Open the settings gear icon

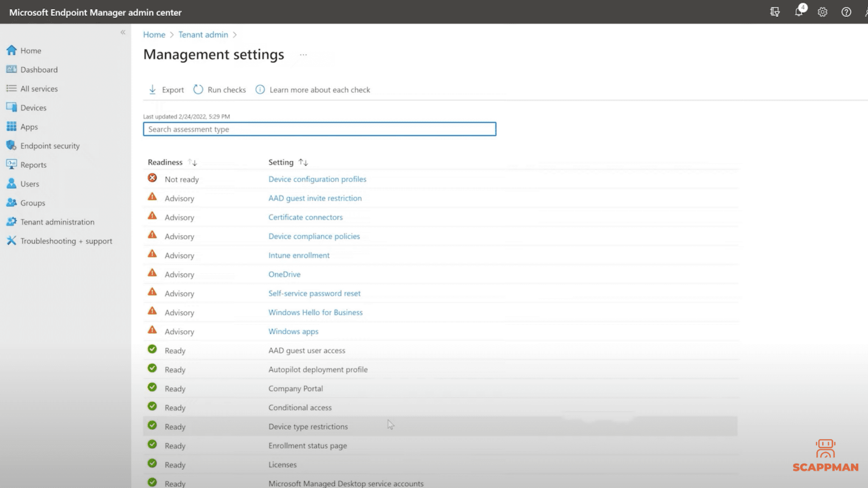(822, 12)
